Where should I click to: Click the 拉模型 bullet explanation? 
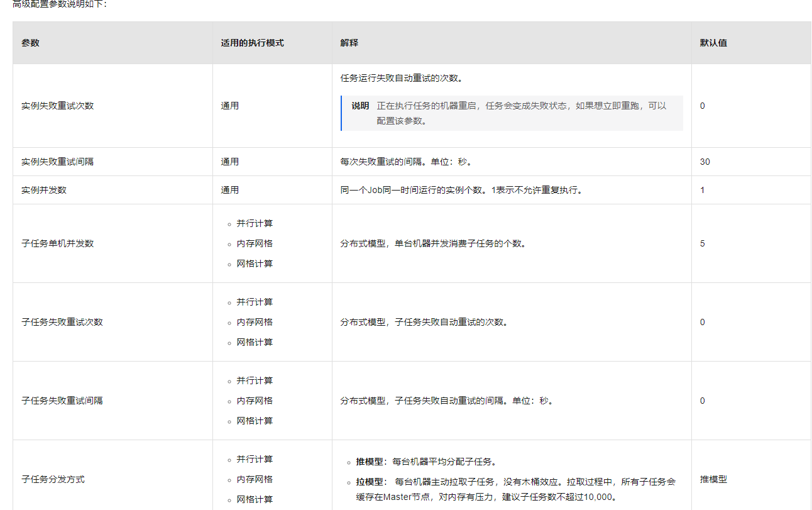(516, 489)
